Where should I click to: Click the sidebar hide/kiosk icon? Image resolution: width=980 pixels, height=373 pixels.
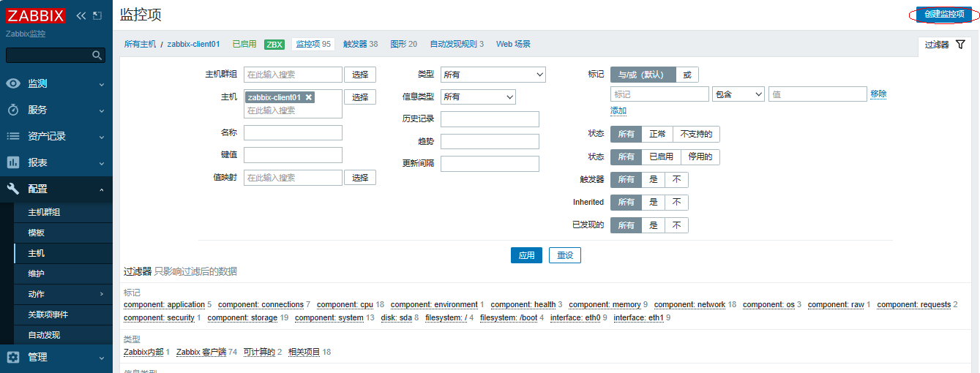point(97,15)
